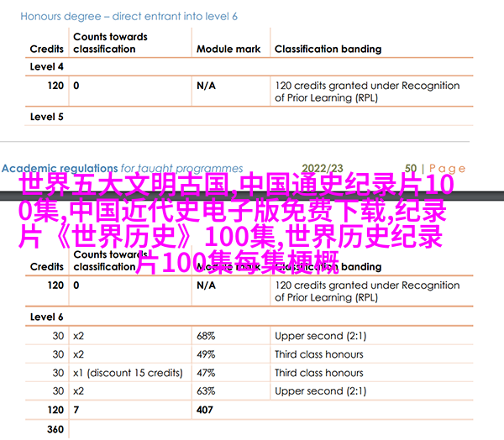Click 'Third class honours' beside the 49% mark
The height and width of the screenshot is (440, 504).
pos(319,354)
